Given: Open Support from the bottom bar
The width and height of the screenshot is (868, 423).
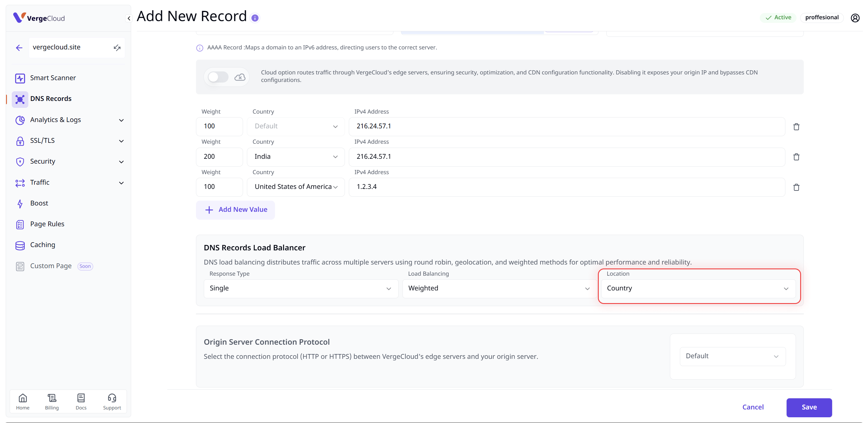Looking at the screenshot, I should click(x=112, y=401).
